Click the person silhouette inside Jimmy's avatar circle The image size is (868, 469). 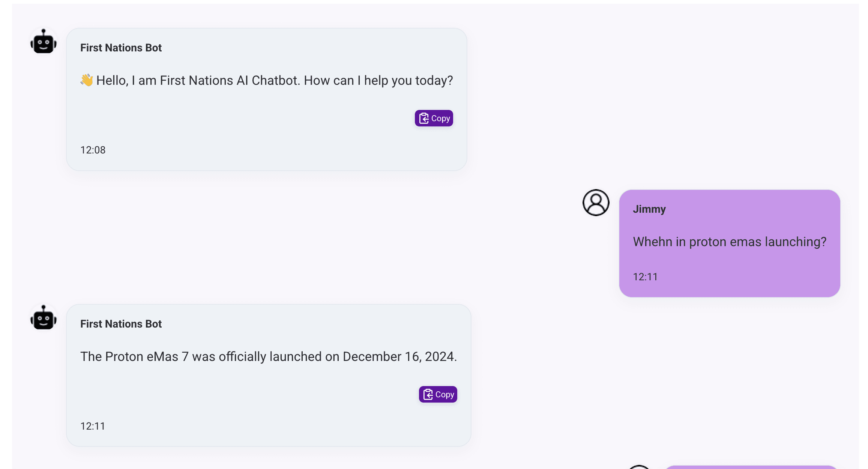(x=595, y=203)
